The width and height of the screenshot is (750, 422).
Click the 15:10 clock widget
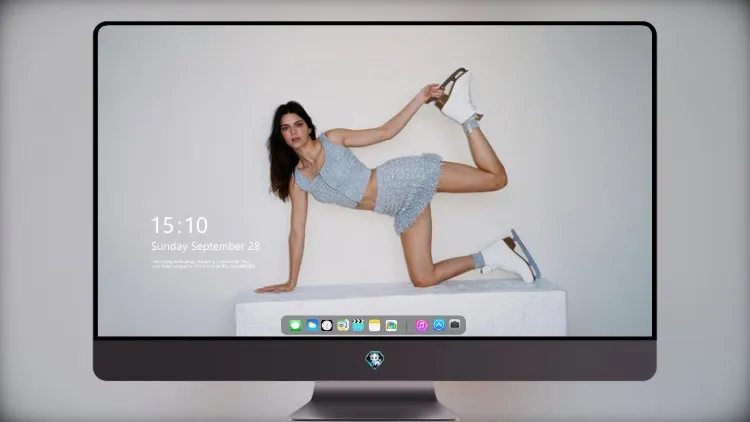(179, 225)
